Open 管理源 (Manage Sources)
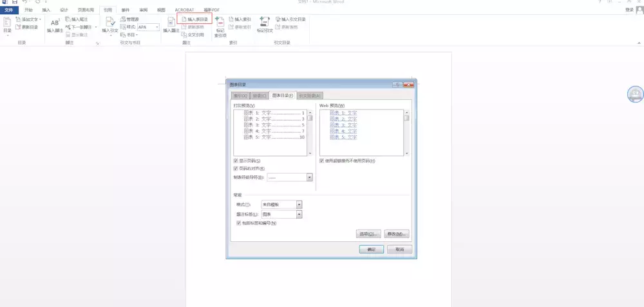Screen dimensions: 644x307 pos(129,19)
